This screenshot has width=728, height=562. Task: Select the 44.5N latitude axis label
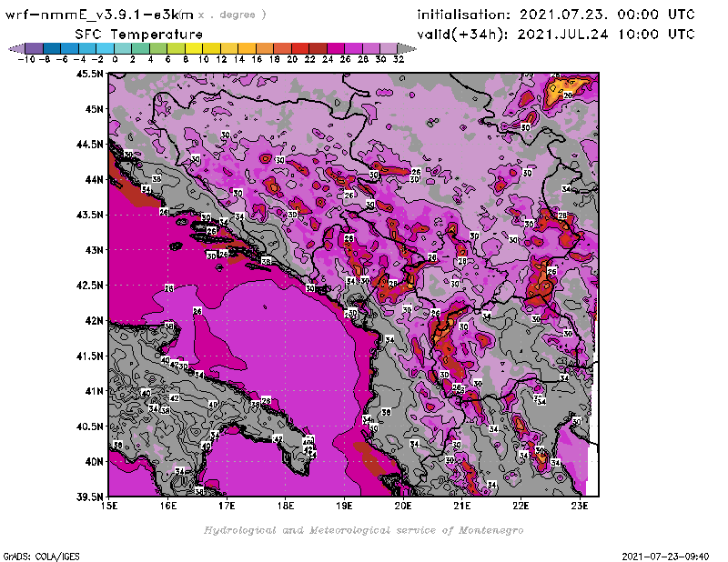click(89, 145)
